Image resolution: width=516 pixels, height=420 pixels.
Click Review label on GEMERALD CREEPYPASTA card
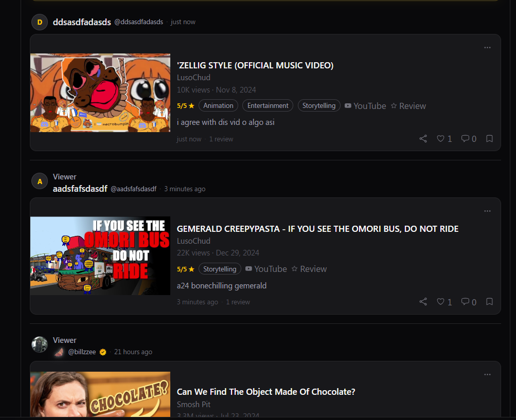click(x=309, y=269)
